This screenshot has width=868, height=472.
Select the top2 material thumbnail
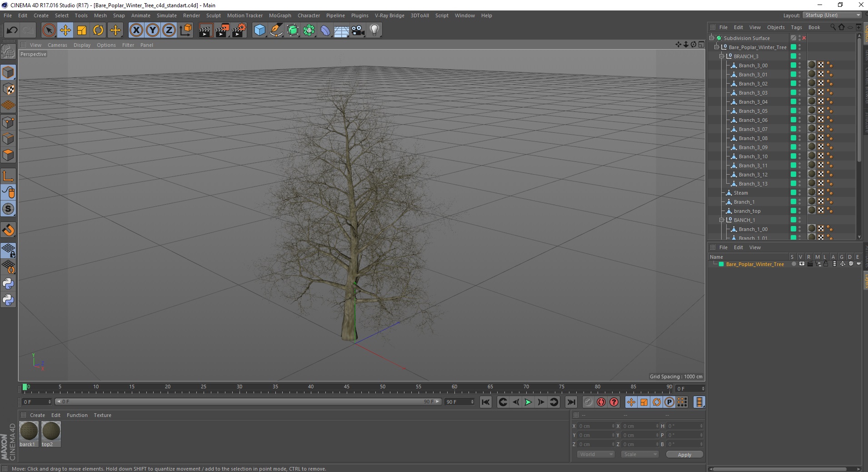(x=51, y=434)
